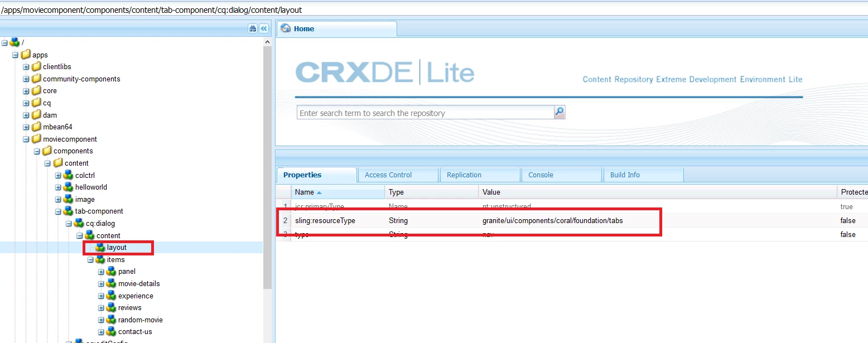Select the colctrl tree node label
Viewport: 868px width, 343px height.
click(85, 175)
